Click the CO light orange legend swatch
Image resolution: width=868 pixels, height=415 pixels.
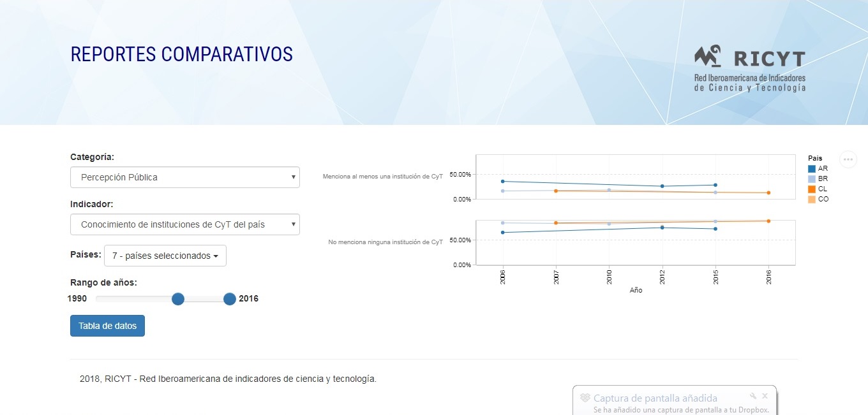pos(812,199)
